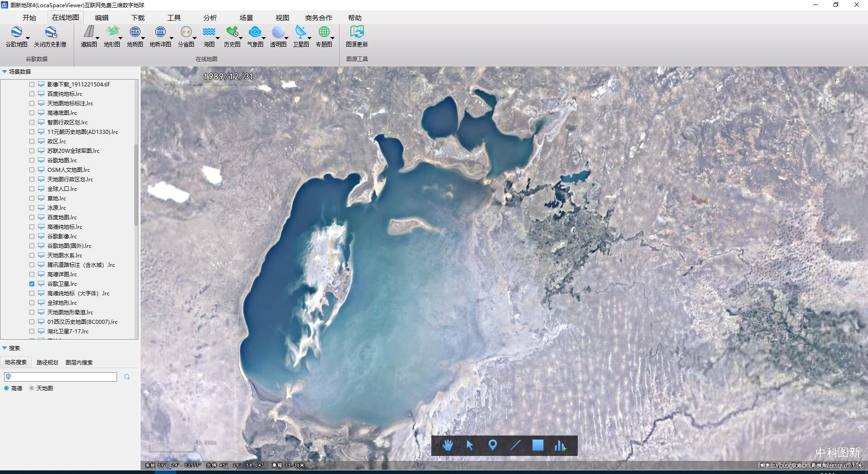Uncheck the 谷歌卫星.lrc layer checkbox

32,284
